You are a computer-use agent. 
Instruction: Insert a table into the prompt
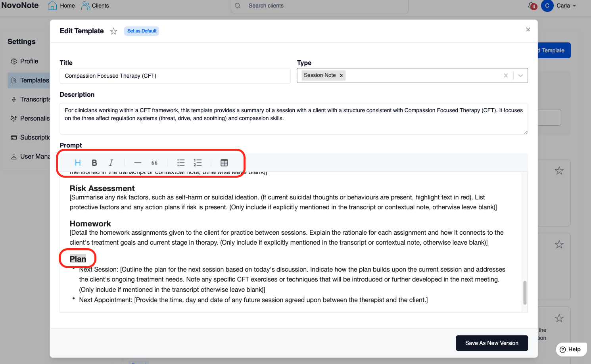pos(224,163)
